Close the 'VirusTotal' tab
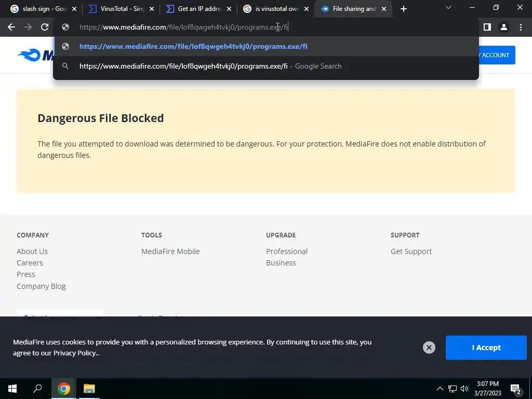The image size is (532, 399). 152,9
